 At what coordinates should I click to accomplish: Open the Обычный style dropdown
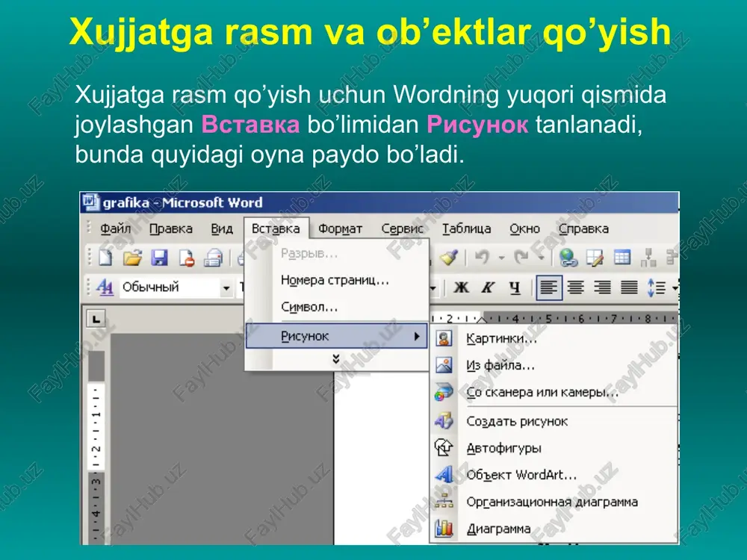tap(226, 287)
